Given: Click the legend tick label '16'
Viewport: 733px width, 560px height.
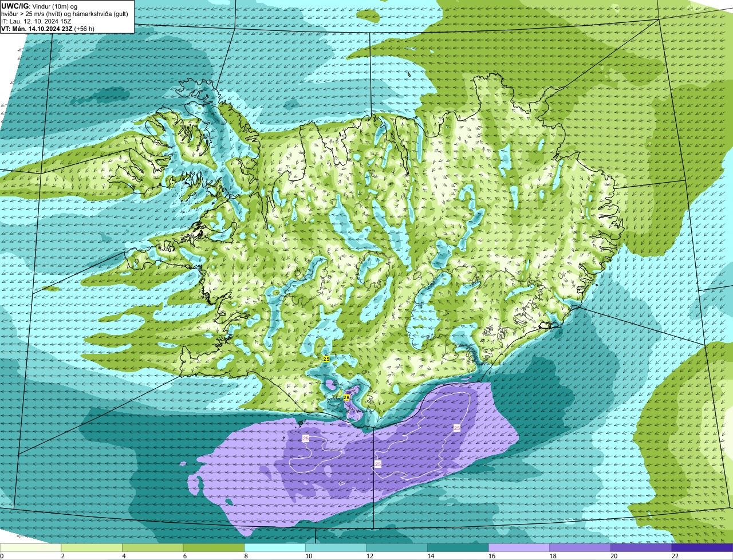Looking at the screenshot, I should 492,556.
